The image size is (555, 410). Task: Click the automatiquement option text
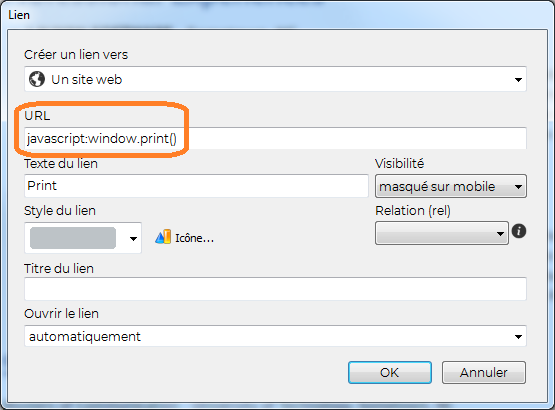click(85, 336)
